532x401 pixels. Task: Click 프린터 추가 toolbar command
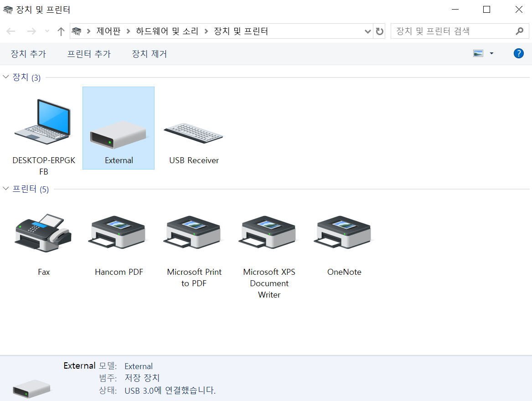click(x=89, y=54)
